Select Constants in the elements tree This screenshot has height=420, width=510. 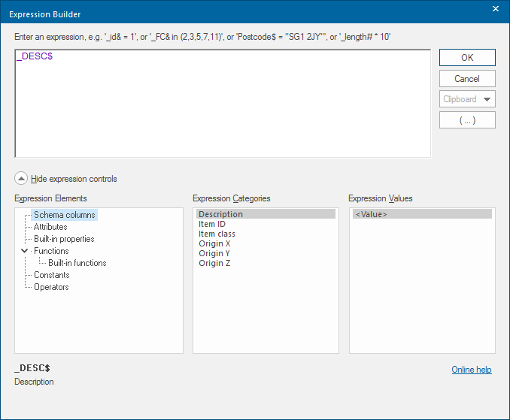coord(51,275)
